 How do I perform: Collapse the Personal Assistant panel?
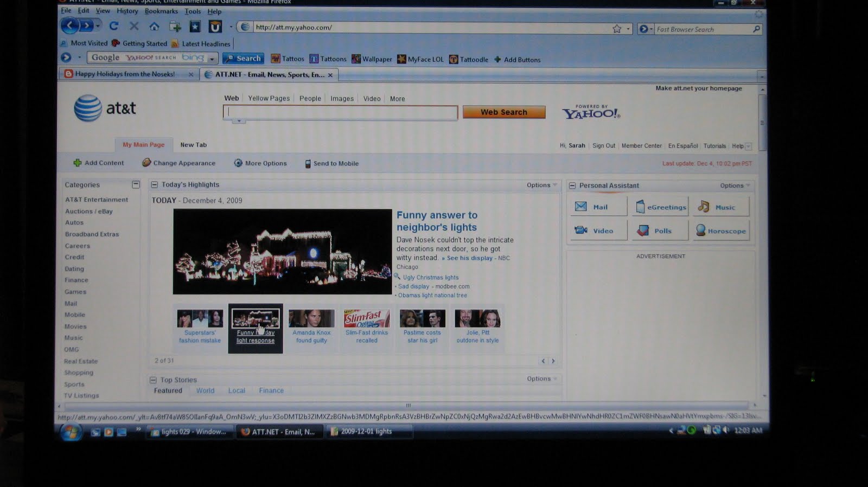pyautogui.click(x=572, y=185)
